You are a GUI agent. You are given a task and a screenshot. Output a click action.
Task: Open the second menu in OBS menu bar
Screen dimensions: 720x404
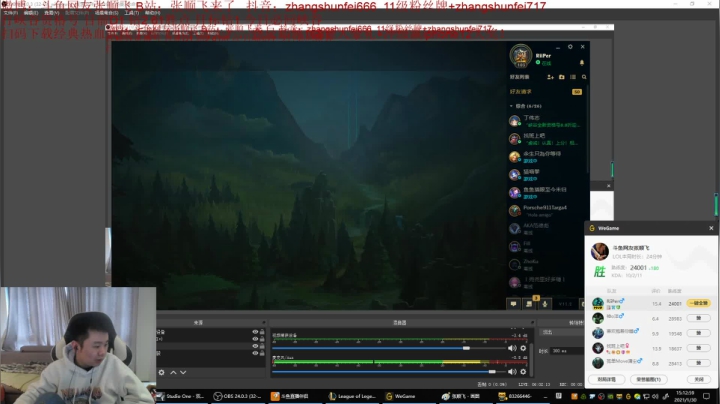31,13
